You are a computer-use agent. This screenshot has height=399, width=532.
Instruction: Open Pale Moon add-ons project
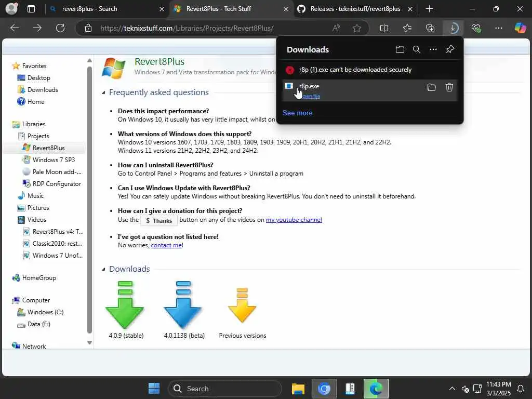coord(57,171)
